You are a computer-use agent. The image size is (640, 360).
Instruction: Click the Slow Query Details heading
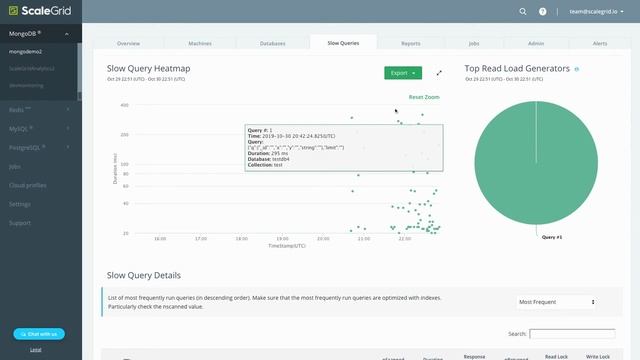(144, 276)
